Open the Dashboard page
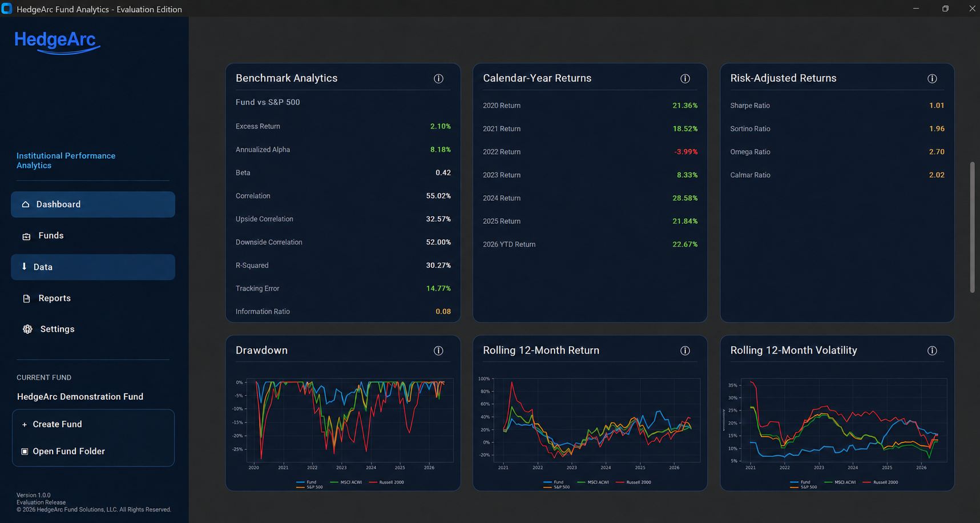The height and width of the screenshot is (523, 980). (x=93, y=204)
